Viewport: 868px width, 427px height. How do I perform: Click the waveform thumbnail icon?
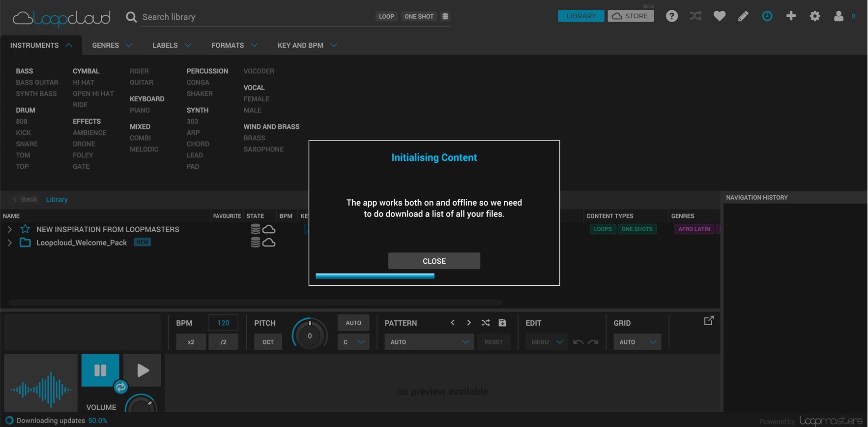41,383
